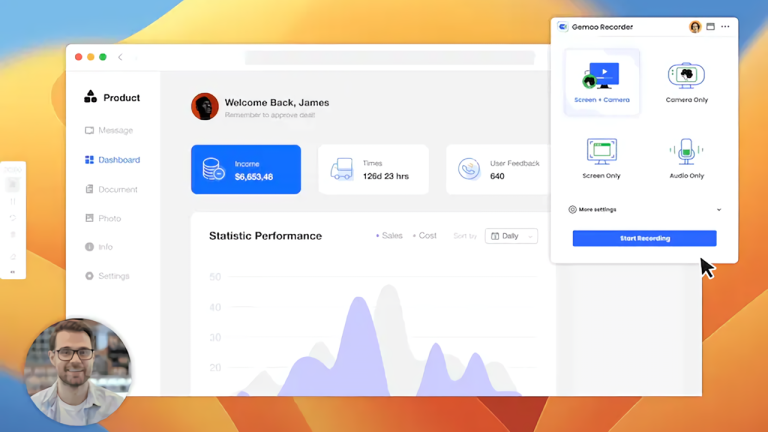Click the Income card
The image size is (768, 432).
246,169
